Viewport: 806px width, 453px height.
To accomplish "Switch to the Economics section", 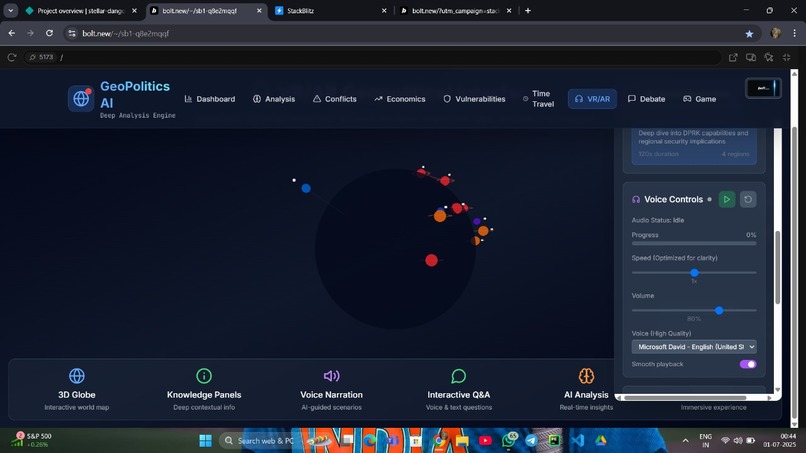I will coord(400,99).
